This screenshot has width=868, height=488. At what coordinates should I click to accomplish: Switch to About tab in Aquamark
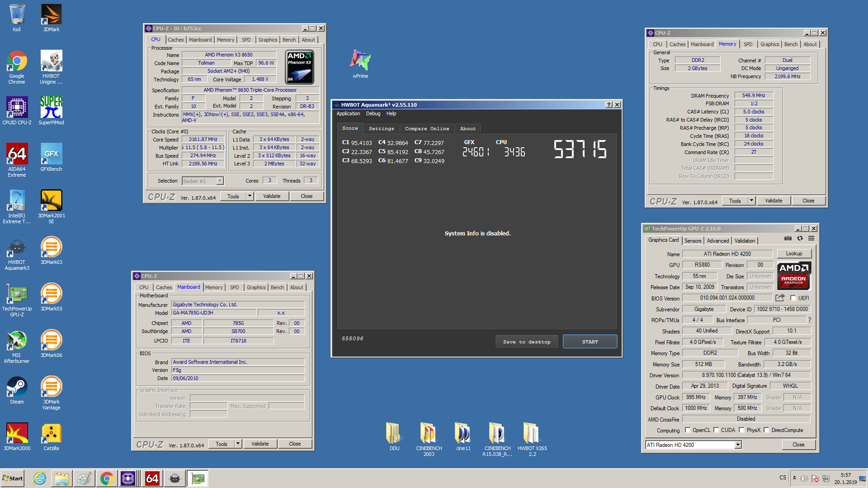pyautogui.click(x=467, y=129)
